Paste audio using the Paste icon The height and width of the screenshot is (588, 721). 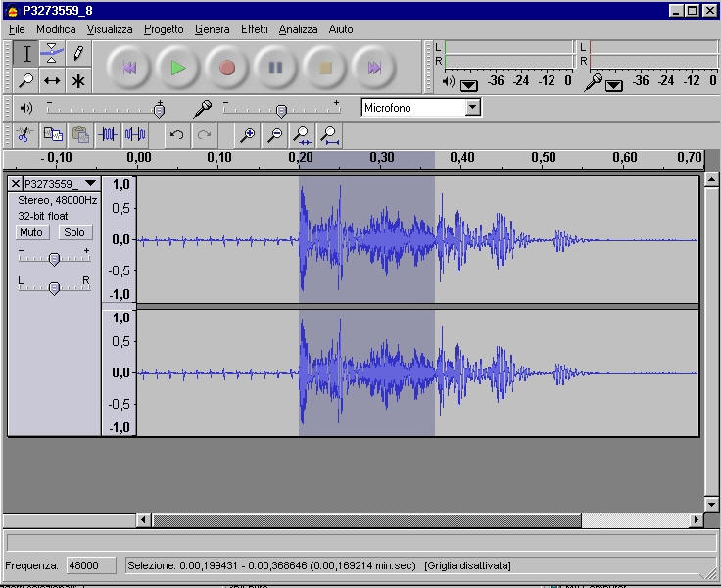[80, 135]
